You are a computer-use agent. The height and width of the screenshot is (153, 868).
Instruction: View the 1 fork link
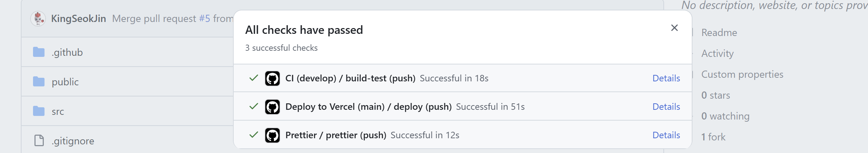click(x=713, y=137)
